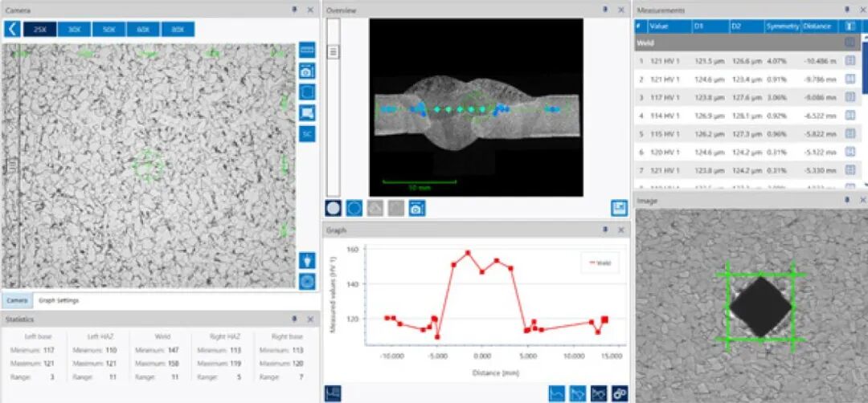Click the filled circle icon under Overview image
Viewport: 868px width, 403px height.
point(334,208)
